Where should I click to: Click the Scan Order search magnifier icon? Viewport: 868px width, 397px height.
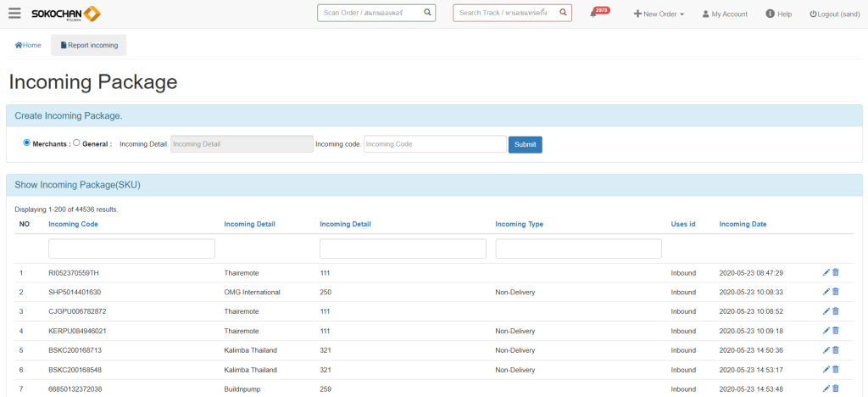427,13
